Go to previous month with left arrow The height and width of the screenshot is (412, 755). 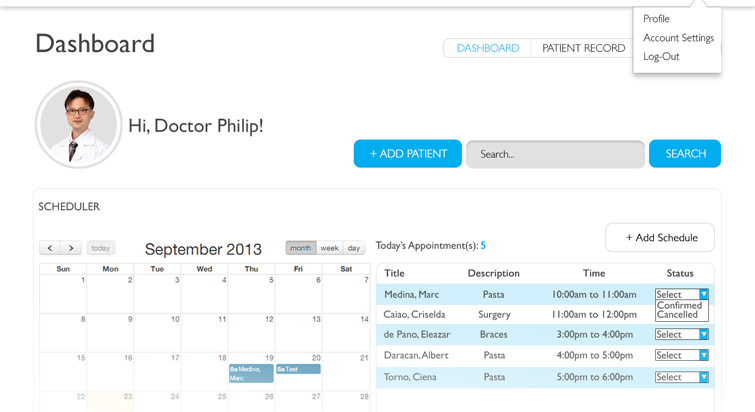50,248
